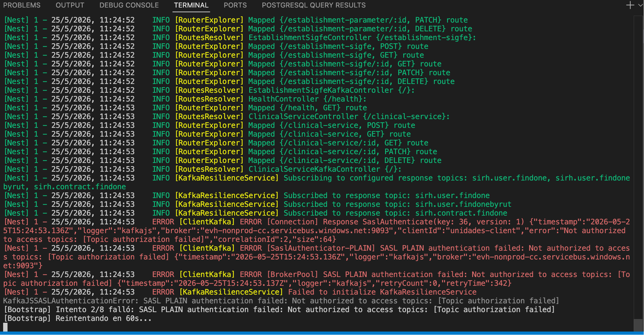The width and height of the screenshot is (644, 335).
Task: Create a new terminal with plus icon
Action: (x=630, y=5)
